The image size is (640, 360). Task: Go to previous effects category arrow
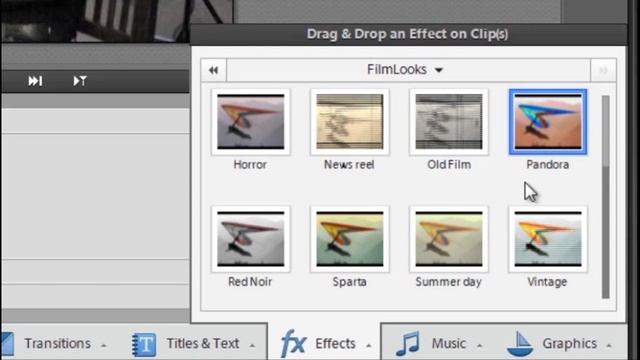213,70
